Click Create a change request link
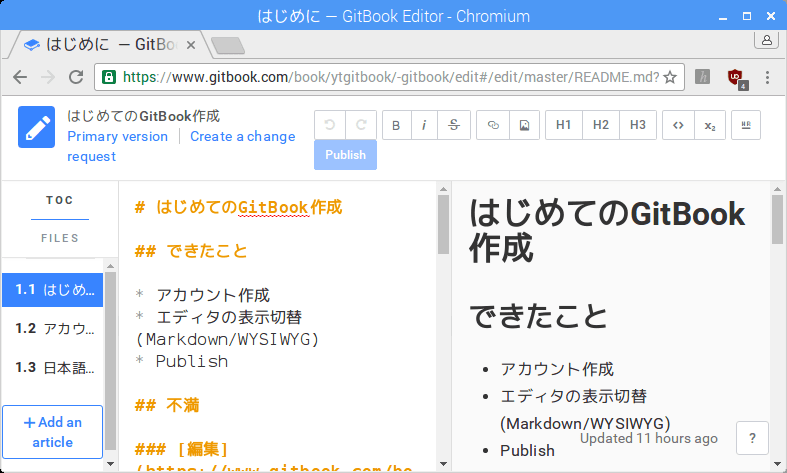Viewport: 787px width, 473px height. point(181,147)
